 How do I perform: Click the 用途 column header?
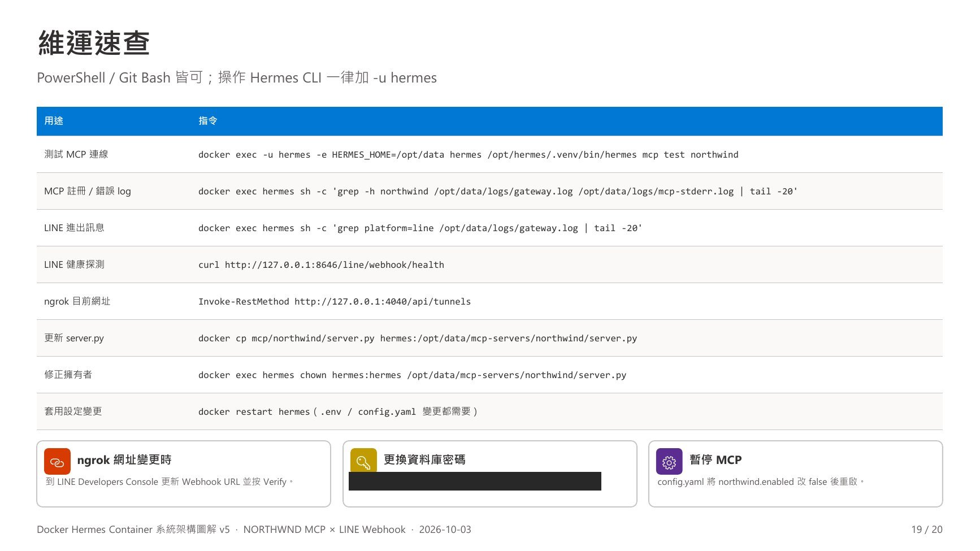[54, 121]
